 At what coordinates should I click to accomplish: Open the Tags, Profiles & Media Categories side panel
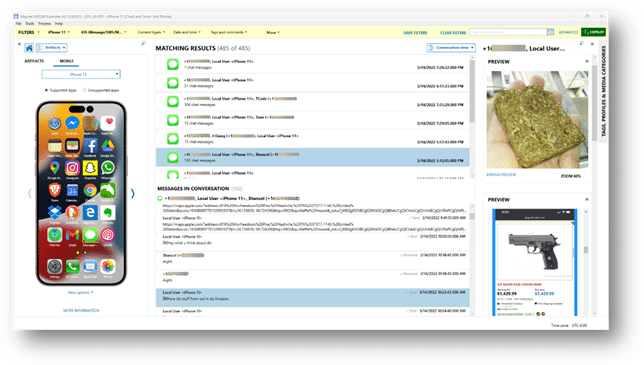tap(603, 91)
